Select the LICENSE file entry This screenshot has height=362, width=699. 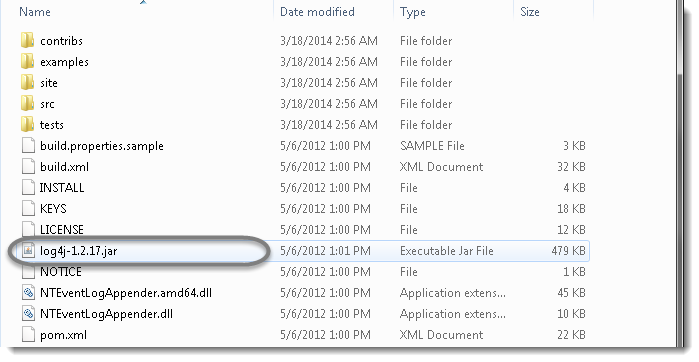62,230
